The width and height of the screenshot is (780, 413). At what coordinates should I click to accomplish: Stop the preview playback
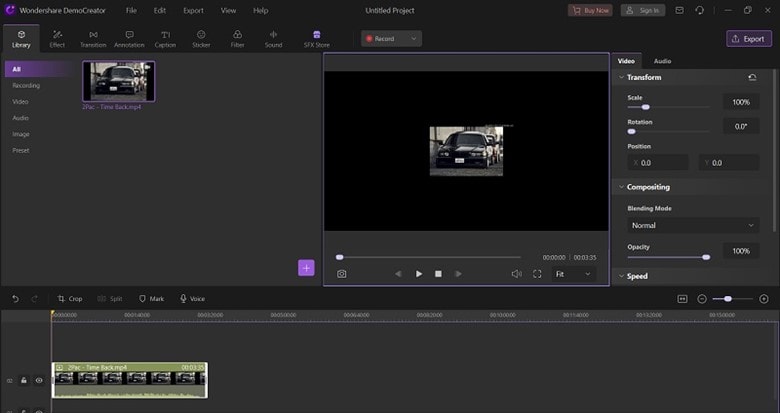(x=438, y=274)
